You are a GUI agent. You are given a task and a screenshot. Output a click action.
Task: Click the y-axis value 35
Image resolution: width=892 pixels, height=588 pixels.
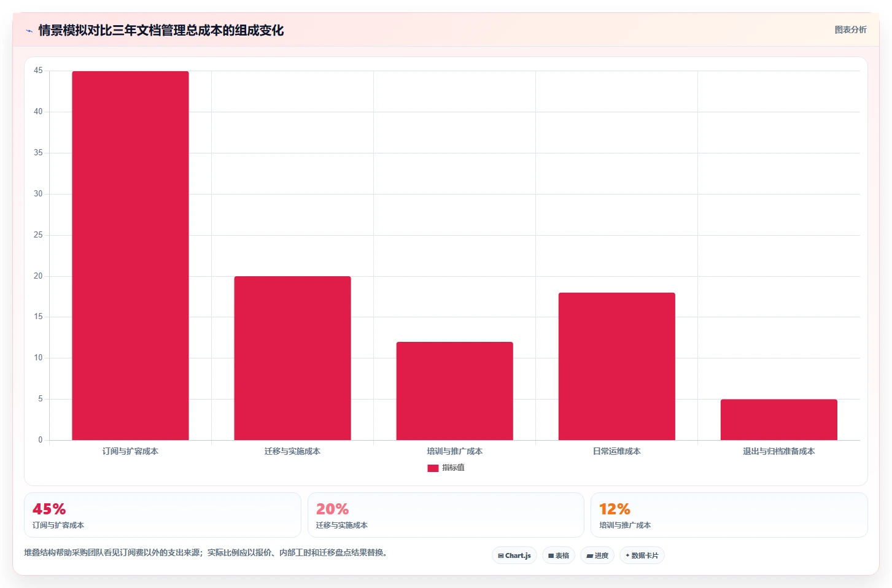[x=38, y=153]
